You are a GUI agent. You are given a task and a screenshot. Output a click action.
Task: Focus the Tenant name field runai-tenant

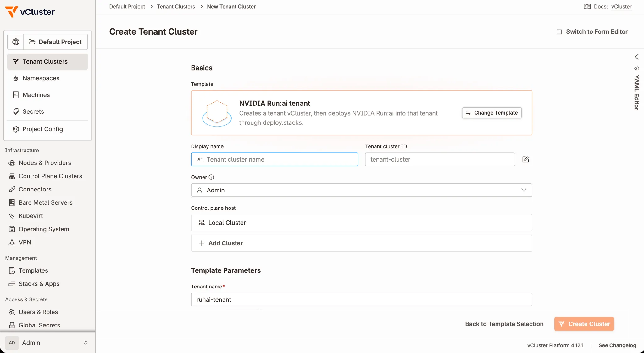[362, 299]
